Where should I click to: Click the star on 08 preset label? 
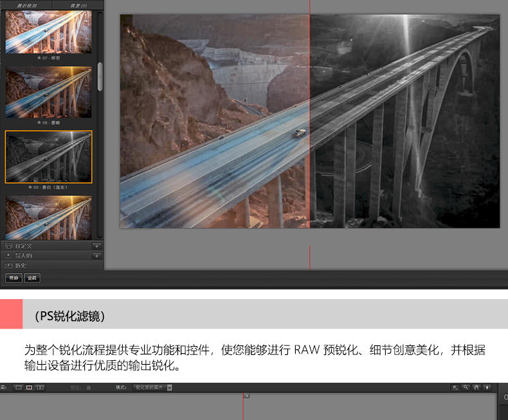coord(39,122)
